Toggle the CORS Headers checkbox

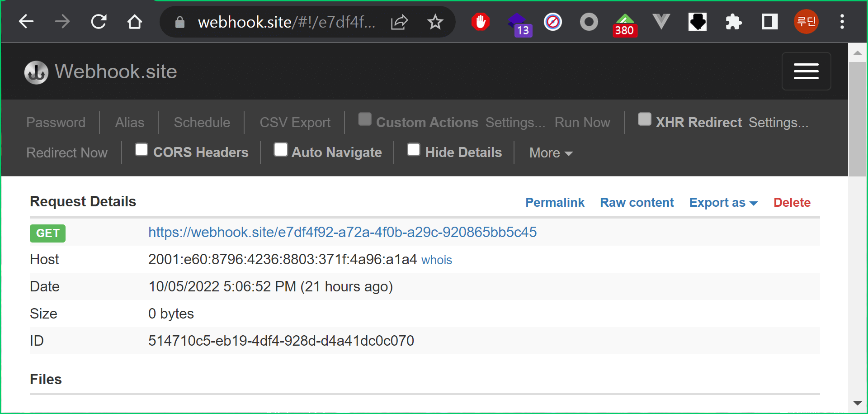[x=142, y=149]
